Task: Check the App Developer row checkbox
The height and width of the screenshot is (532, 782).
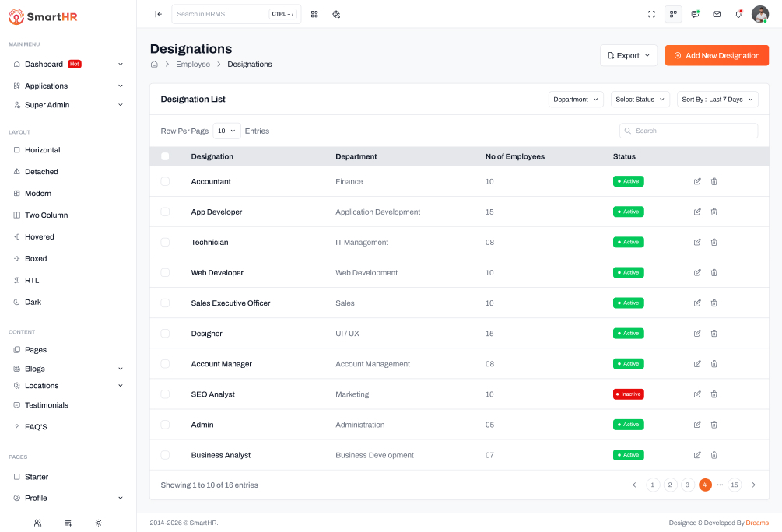Action: click(165, 212)
